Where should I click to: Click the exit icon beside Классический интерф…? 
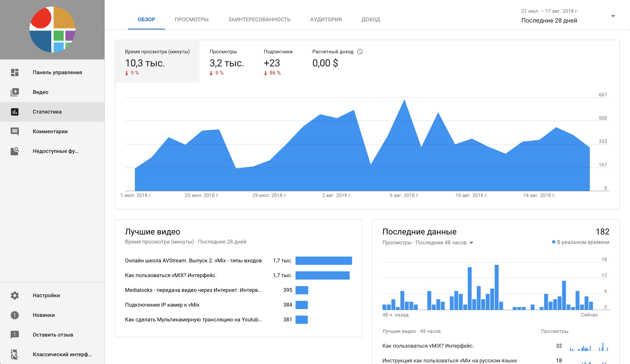coord(15,354)
